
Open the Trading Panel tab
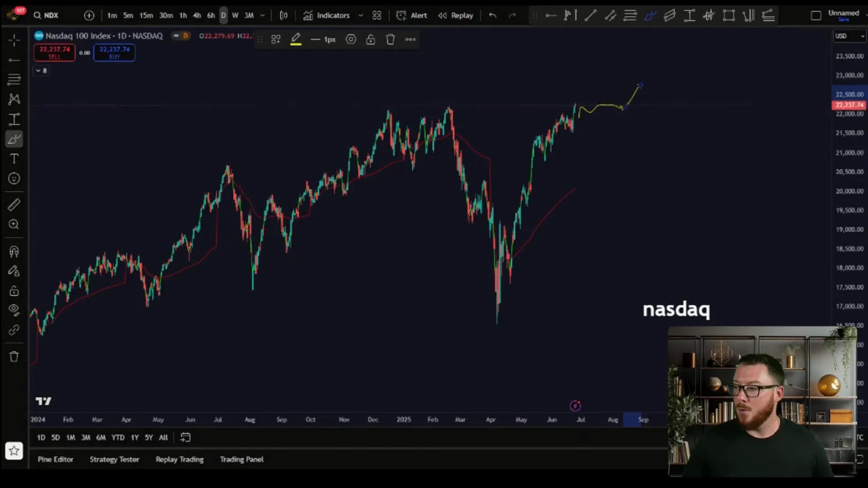click(x=242, y=459)
